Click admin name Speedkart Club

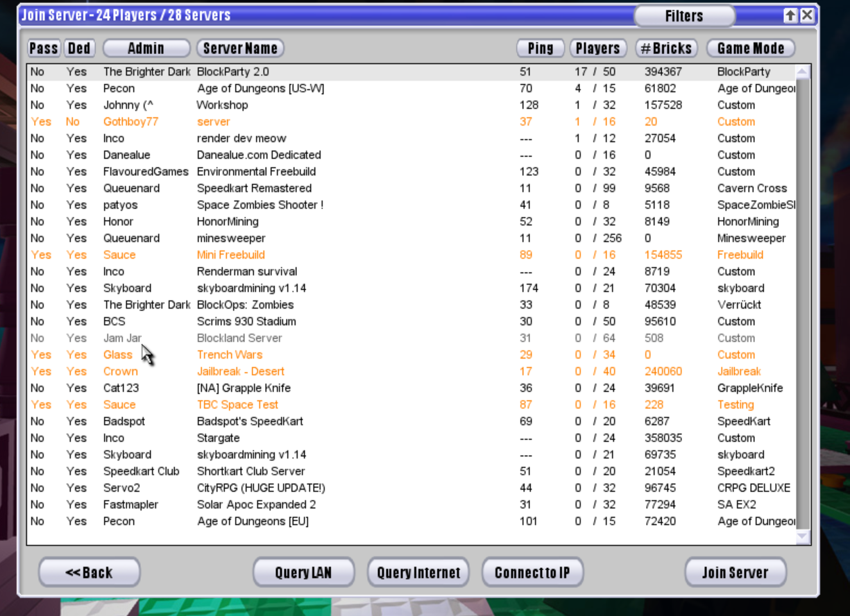(141, 471)
